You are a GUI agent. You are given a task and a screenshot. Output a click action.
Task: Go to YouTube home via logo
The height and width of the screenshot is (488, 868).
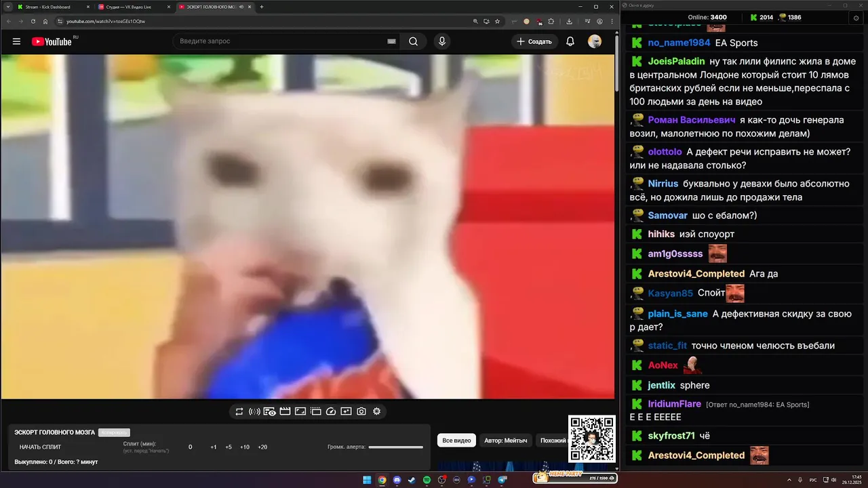click(52, 41)
